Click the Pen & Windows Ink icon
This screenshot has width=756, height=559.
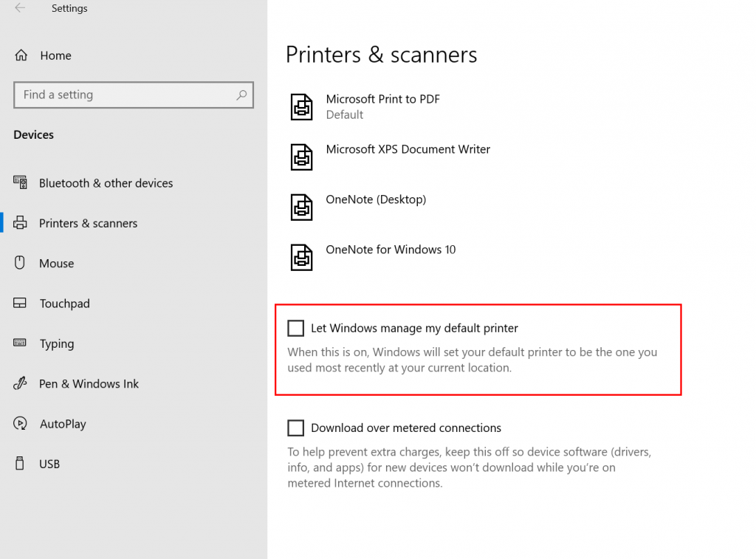point(20,383)
